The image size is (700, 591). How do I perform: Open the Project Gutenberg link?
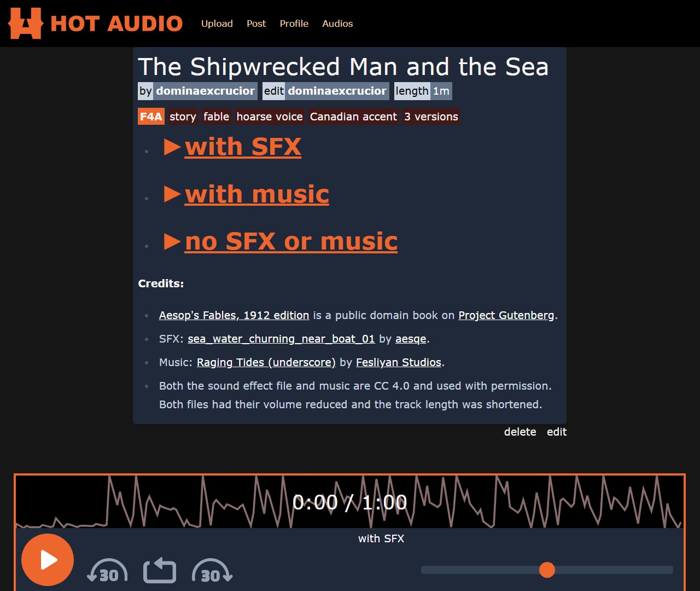pyautogui.click(x=506, y=315)
